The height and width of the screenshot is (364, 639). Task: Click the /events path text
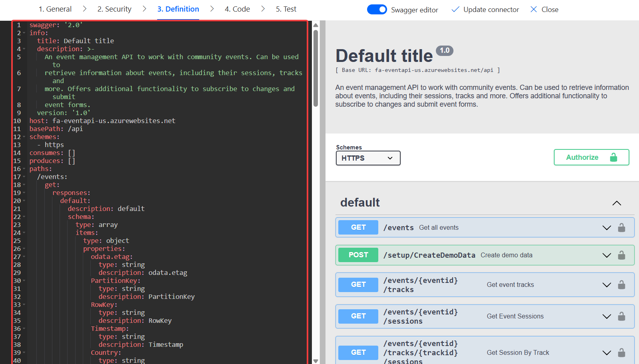pyautogui.click(x=399, y=228)
